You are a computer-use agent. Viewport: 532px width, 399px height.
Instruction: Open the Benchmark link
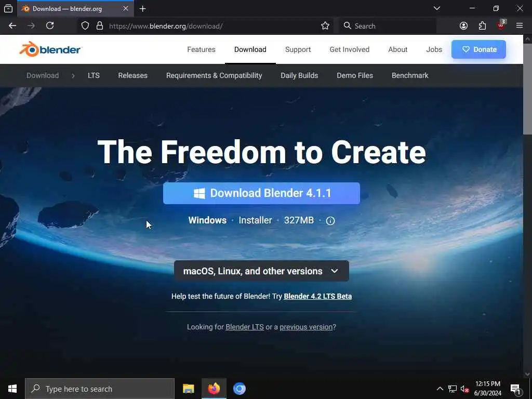coord(410,75)
